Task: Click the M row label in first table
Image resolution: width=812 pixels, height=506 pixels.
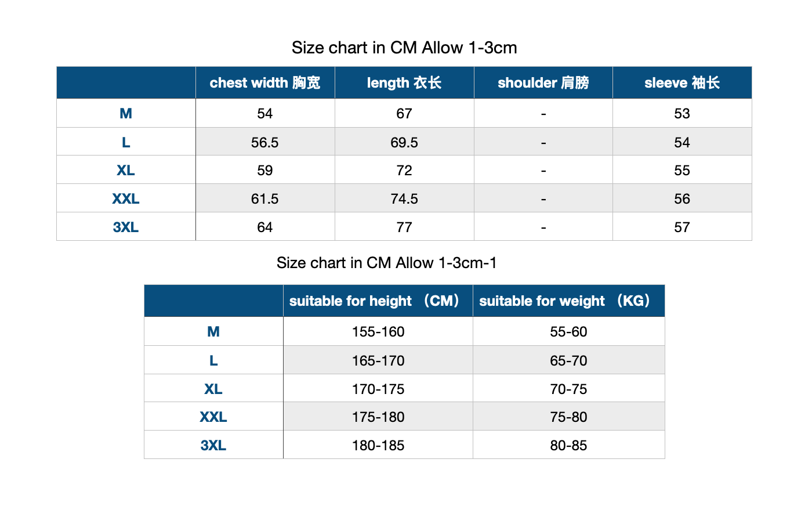Action: click(126, 113)
